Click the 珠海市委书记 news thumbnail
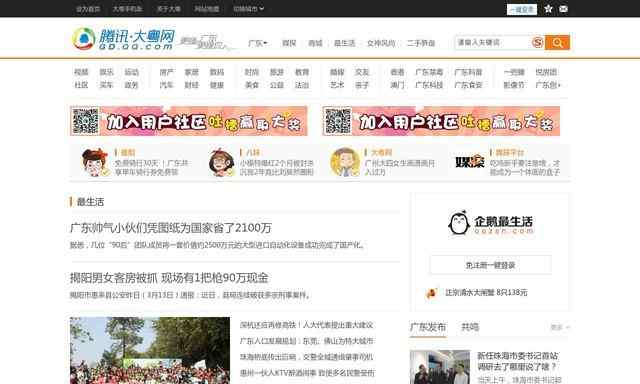Screen dimensions: 640x384 pyautogui.click(x=440, y=367)
